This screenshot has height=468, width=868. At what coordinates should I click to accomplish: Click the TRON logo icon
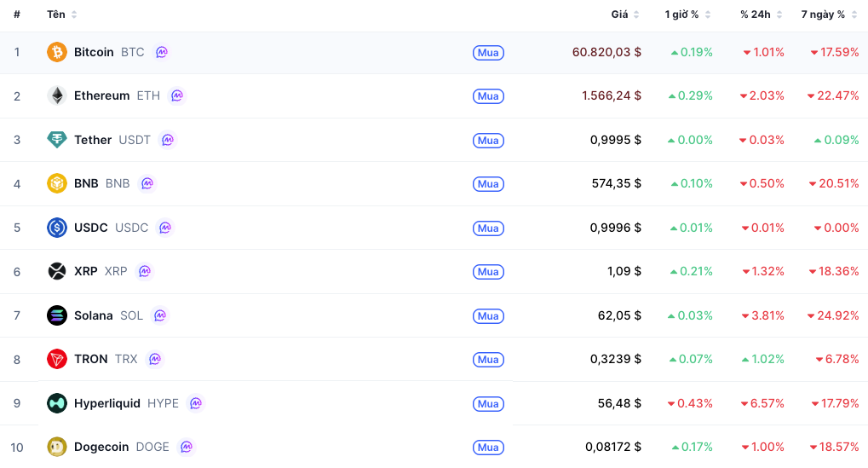(56, 359)
